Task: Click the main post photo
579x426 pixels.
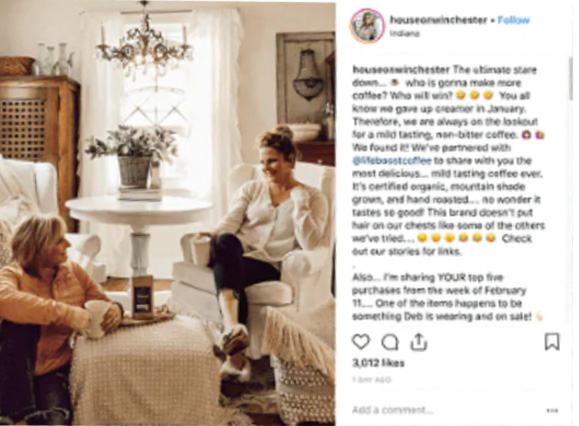Action: [x=168, y=213]
